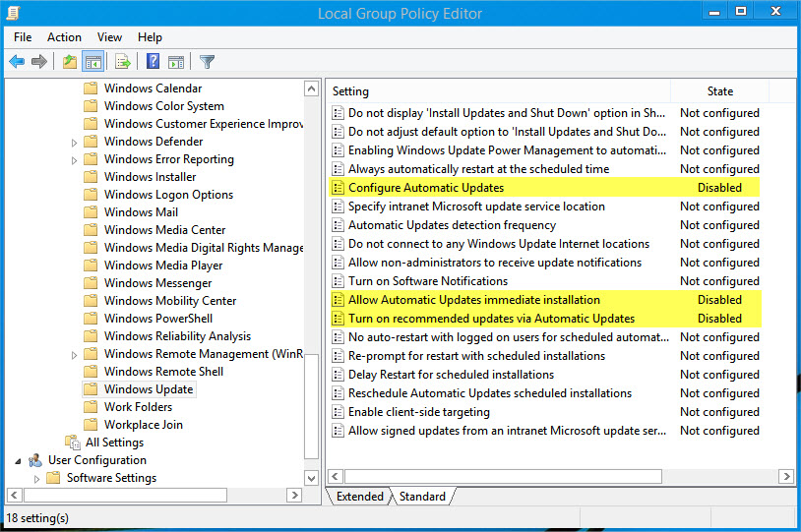Click the tree pane scroll-up arrow
801x532 pixels.
311,89
